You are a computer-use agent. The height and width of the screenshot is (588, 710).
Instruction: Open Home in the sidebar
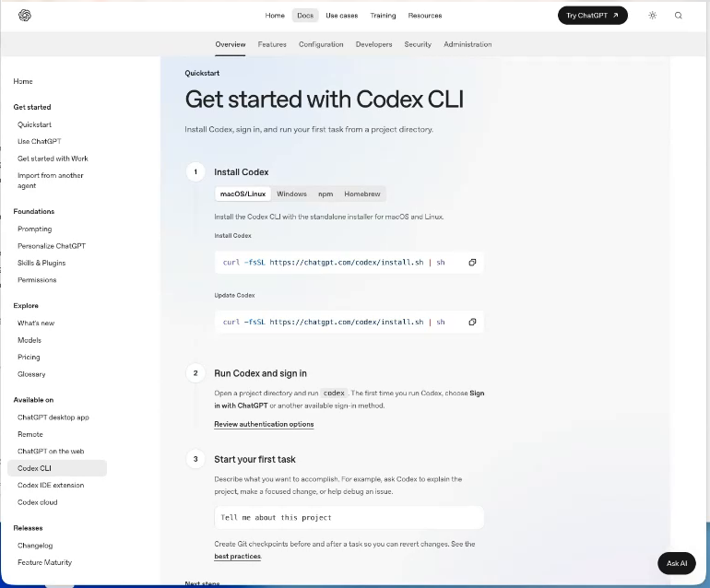click(x=23, y=81)
